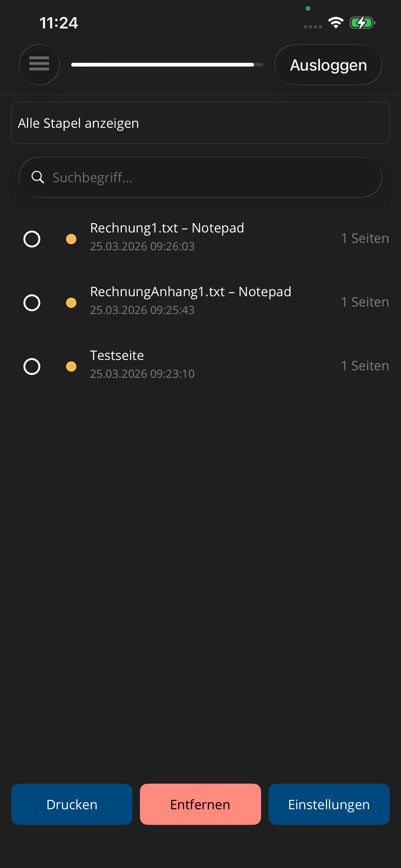Open the Testseite entry title
Viewport: 401px width, 868px height.
(x=117, y=356)
